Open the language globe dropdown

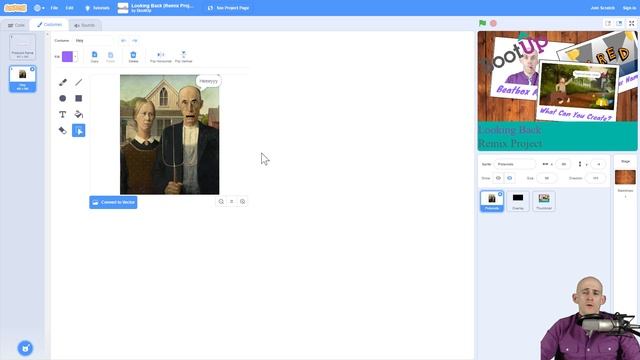(39, 8)
